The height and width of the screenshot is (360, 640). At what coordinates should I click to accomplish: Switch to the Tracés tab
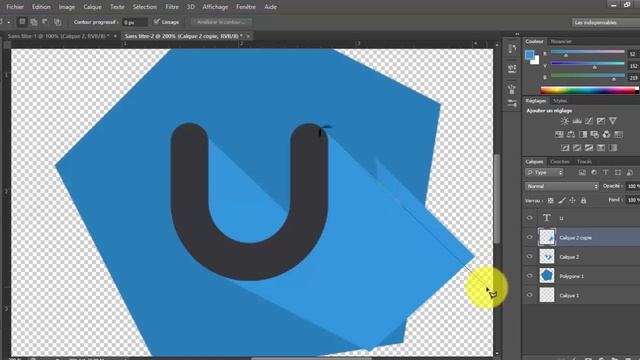point(584,162)
